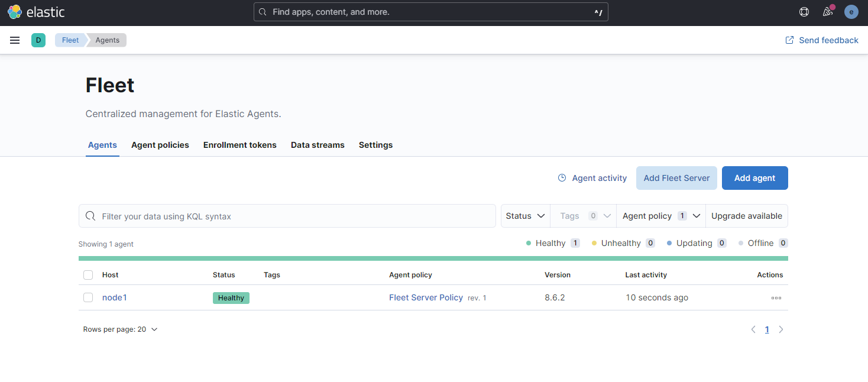Select all agents header checkbox
The image size is (868, 382).
click(x=88, y=275)
